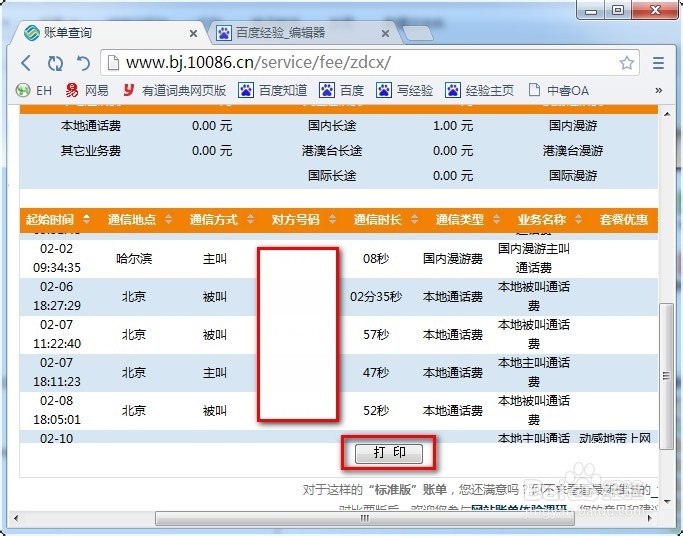Close the 账单查询 tab

(193, 34)
